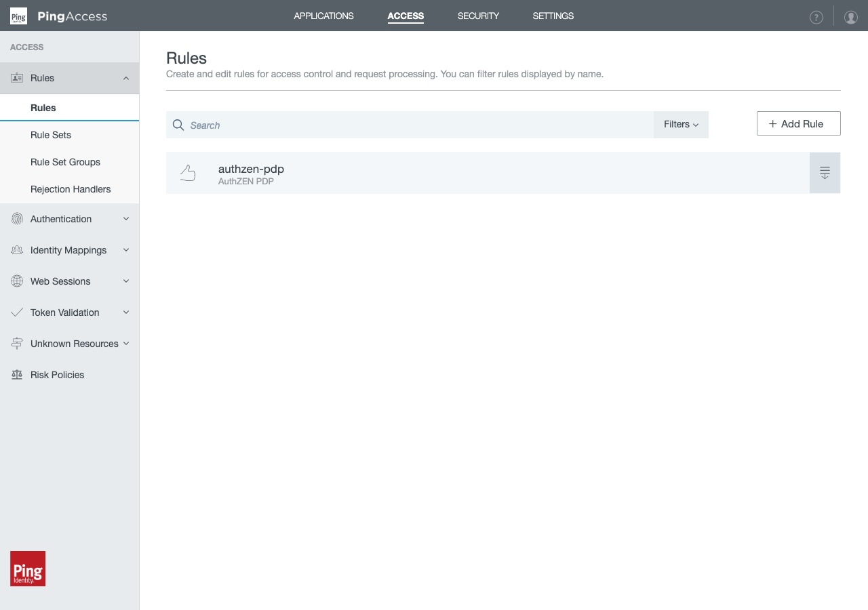Click the Ping Identity red logo
Viewport: 868px width, 610px height.
click(x=28, y=569)
